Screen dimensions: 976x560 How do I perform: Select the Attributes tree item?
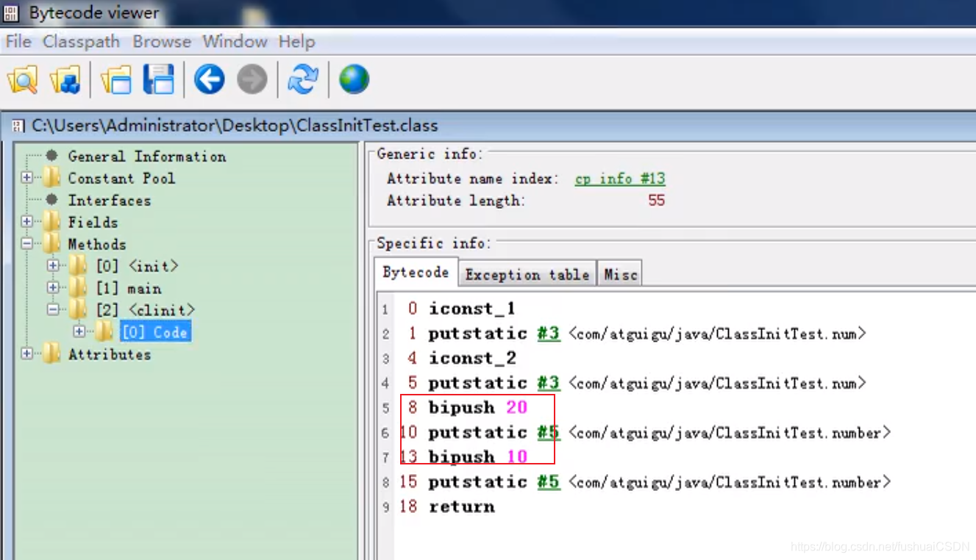109,354
